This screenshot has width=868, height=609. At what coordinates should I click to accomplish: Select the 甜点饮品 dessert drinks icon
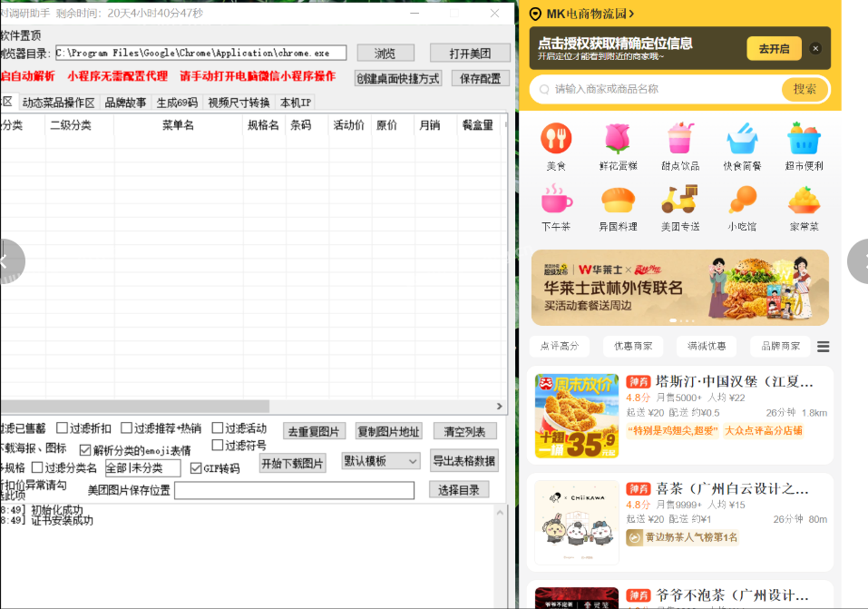pyautogui.click(x=679, y=138)
